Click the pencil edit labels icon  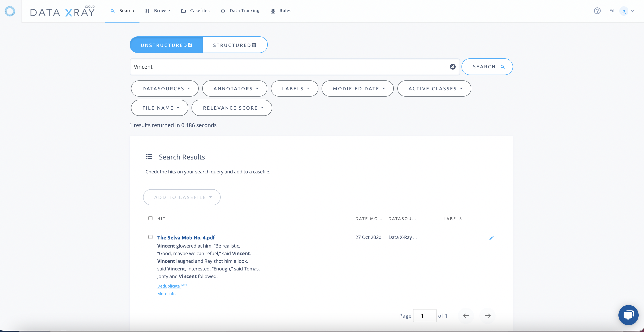tap(491, 238)
